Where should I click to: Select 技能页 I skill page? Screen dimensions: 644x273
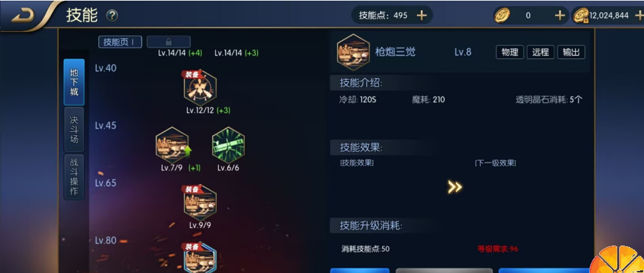[120, 42]
